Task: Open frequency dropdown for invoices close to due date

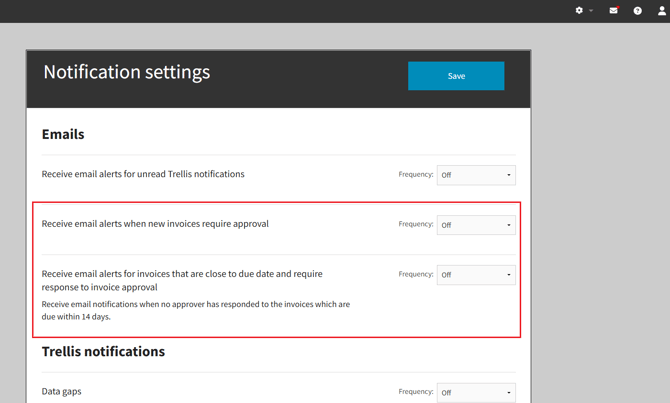Action: pos(476,275)
